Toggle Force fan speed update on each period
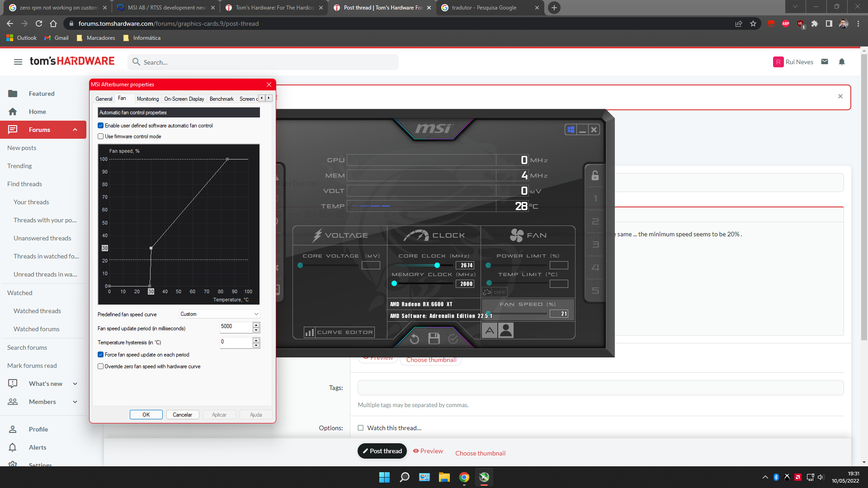 click(x=100, y=355)
